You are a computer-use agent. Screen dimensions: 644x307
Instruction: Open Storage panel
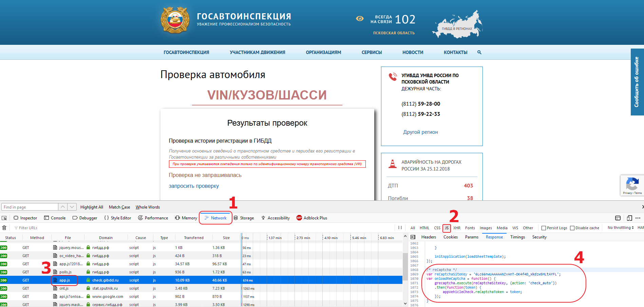coord(244,218)
